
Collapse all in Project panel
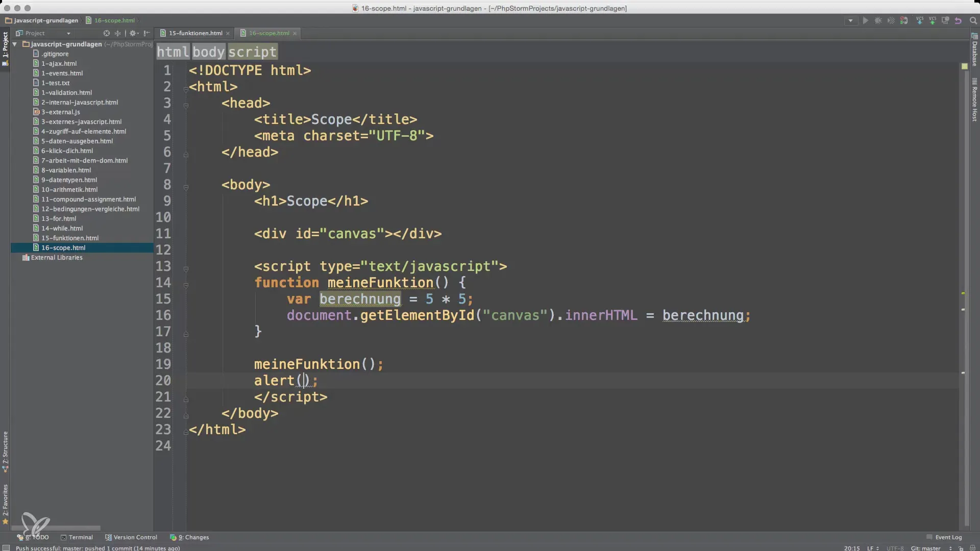point(117,33)
